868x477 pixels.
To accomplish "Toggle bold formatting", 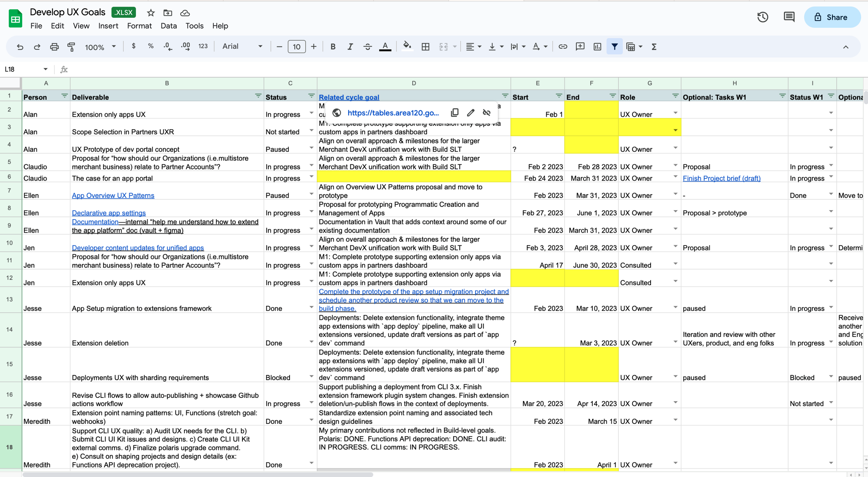I will click(x=333, y=47).
